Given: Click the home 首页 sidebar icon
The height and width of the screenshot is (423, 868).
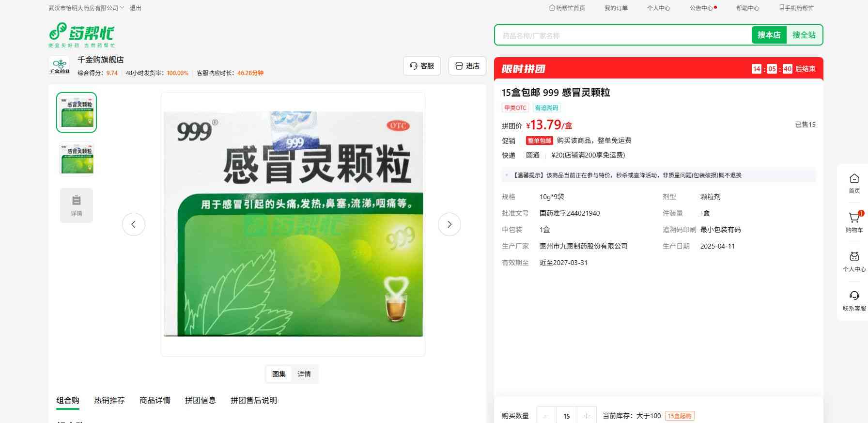Looking at the screenshot, I should [x=854, y=179].
